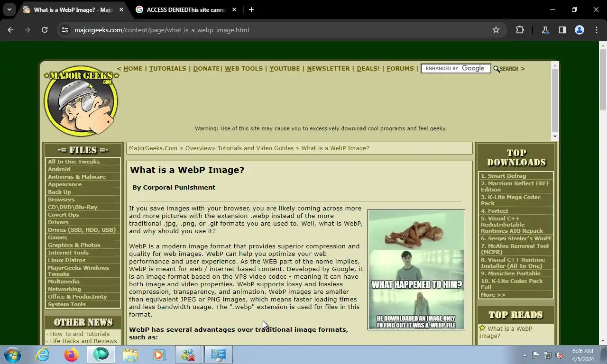Click the header frame scrollbar down arrow
607x364 pixels.
555,136
